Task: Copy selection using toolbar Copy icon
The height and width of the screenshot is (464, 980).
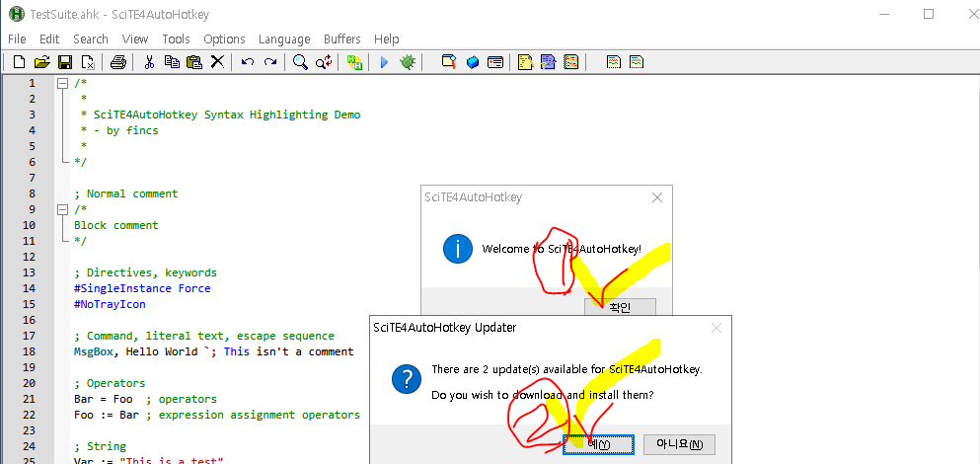Action: point(172,62)
